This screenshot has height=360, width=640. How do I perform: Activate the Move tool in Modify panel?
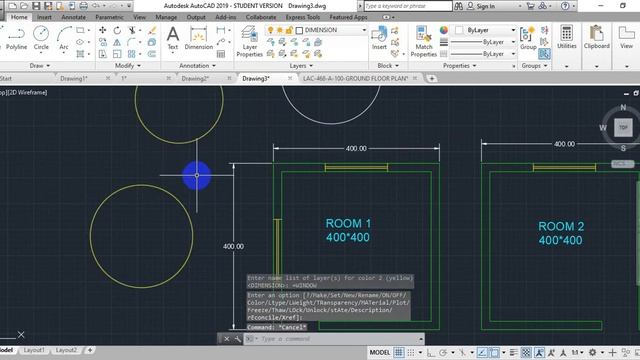click(x=102, y=30)
